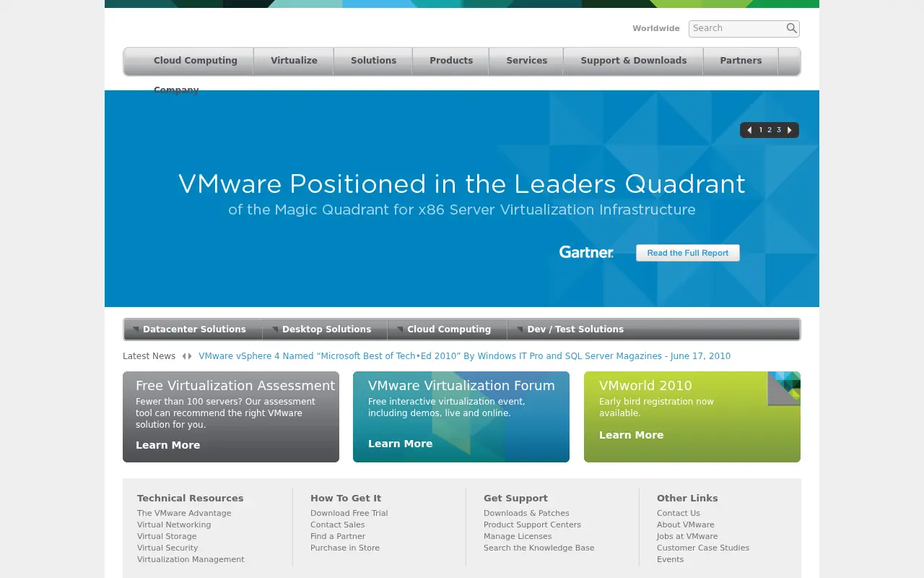Learn More about Free Virtualization Assessment
Image resolution: width=924 pixels, height=578 pixels.
click(x=167, y=445)
